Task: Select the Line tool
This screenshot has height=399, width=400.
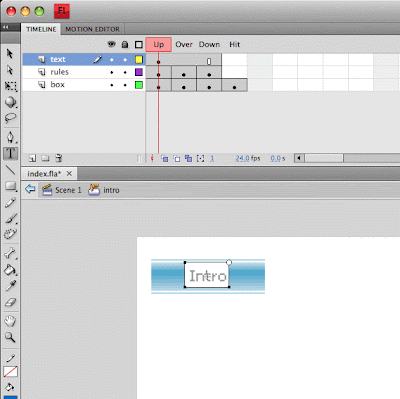Action: 11,170
